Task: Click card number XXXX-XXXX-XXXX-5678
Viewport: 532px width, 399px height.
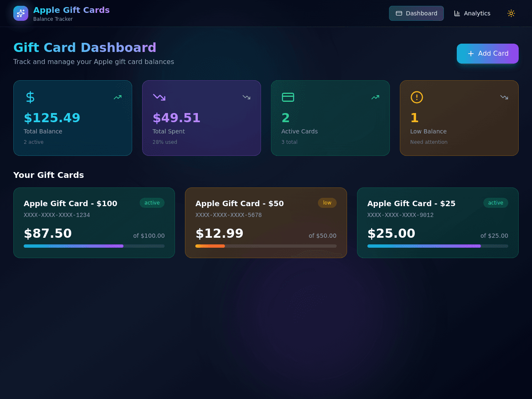Action: coord(229,215)
